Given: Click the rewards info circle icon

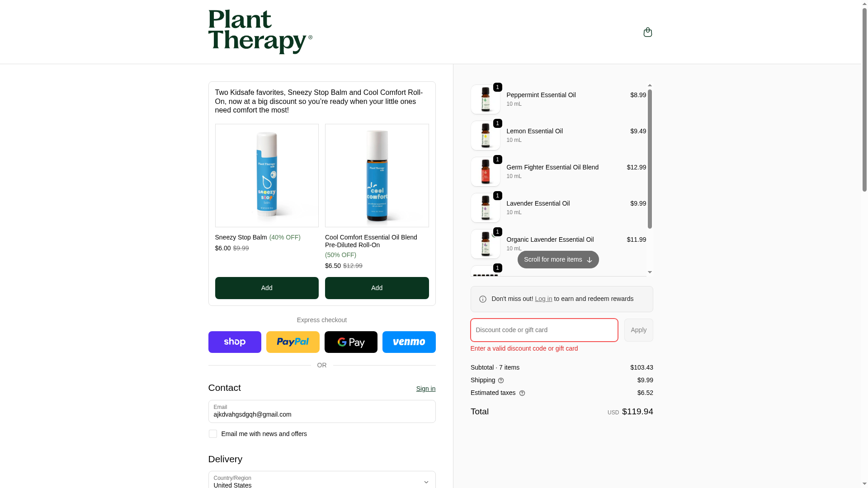Looking at the screenshot, I should pos(483,299).
